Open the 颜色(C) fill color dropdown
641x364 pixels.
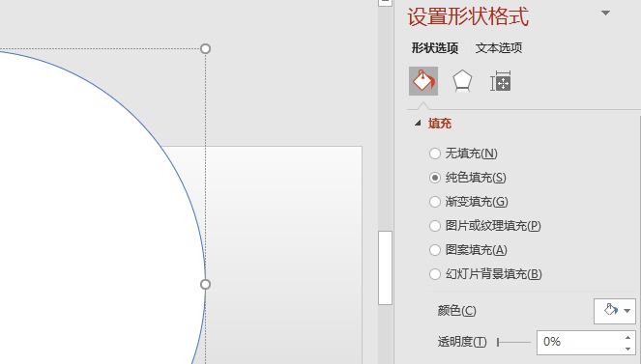615,311
